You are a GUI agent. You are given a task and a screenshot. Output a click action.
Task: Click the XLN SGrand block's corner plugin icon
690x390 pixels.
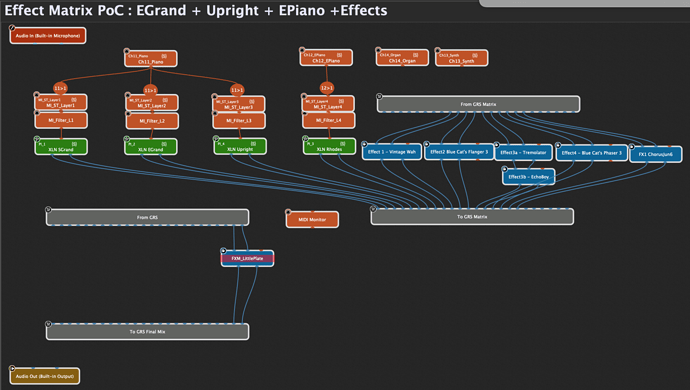pyautogui.click(x=37, y=138)
